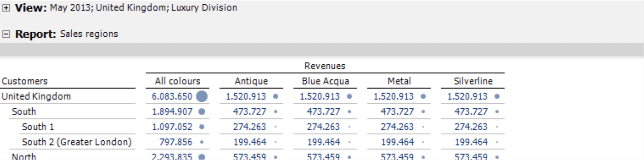Select the Blue Acqua column header
Viewport: 644px width, 160px height.
click(325, 81)
